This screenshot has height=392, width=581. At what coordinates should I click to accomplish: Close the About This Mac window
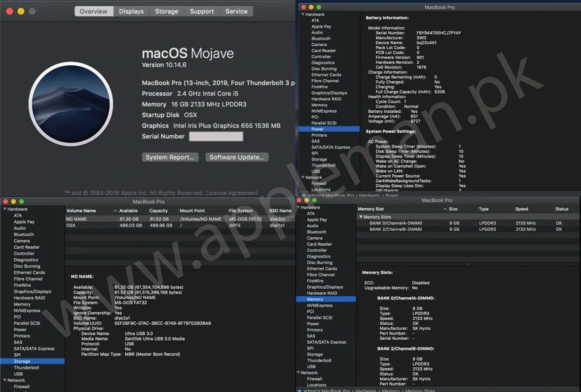10,11
